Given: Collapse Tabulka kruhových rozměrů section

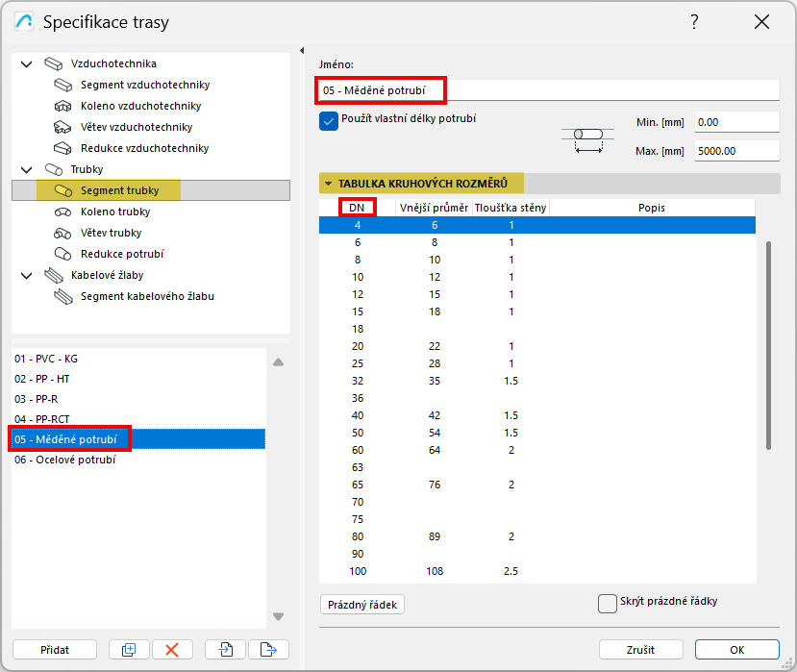Looking at the screenshot, I should [x=329, y=184].
